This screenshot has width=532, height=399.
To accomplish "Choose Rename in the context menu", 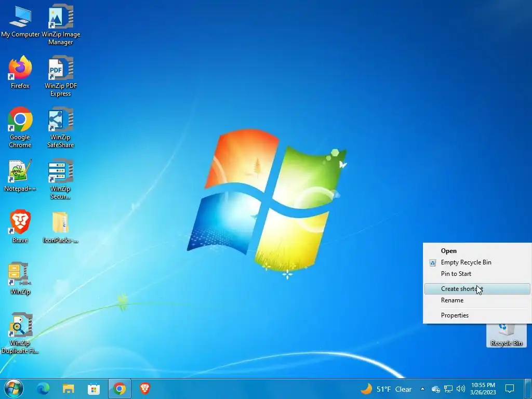I will pyautogui.click(x=477, y=300).
